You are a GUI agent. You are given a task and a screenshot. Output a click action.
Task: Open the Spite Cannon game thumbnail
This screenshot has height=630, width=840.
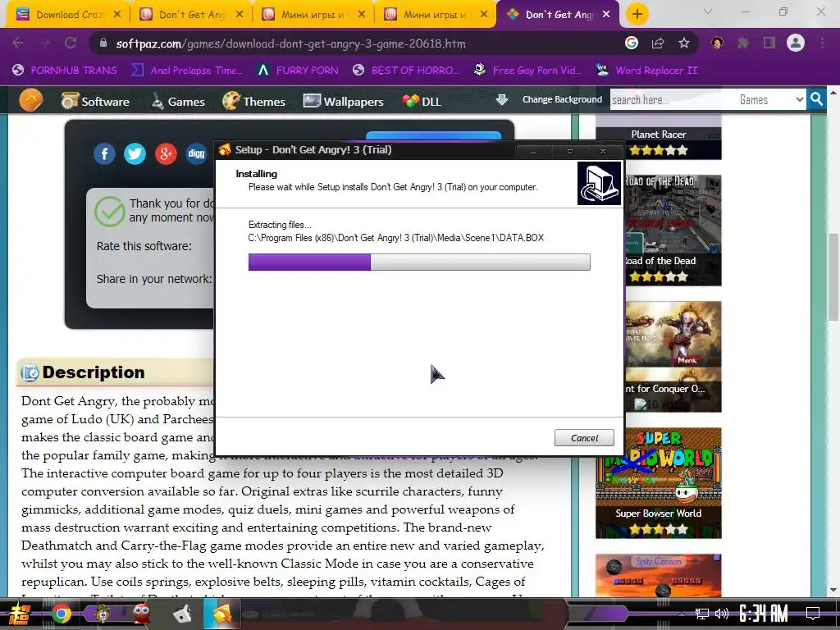(659, 575)
